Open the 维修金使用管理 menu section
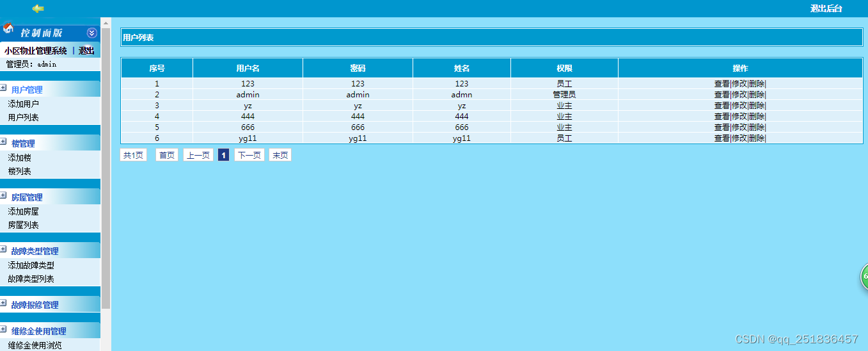Screen dimensions: 868x351 click(39, 331)
